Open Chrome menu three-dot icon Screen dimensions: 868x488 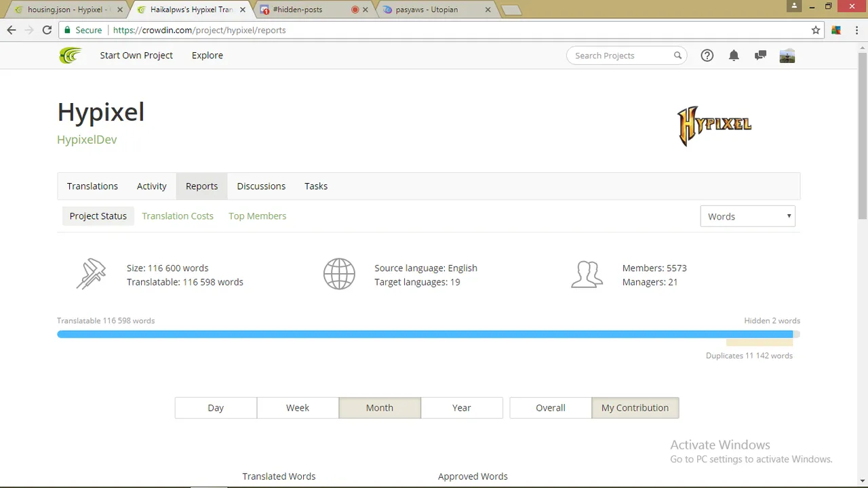click(856, 30)
